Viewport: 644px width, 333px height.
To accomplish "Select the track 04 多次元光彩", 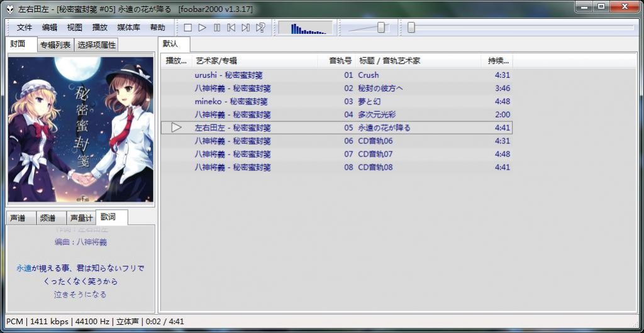I will coord(336,114).
